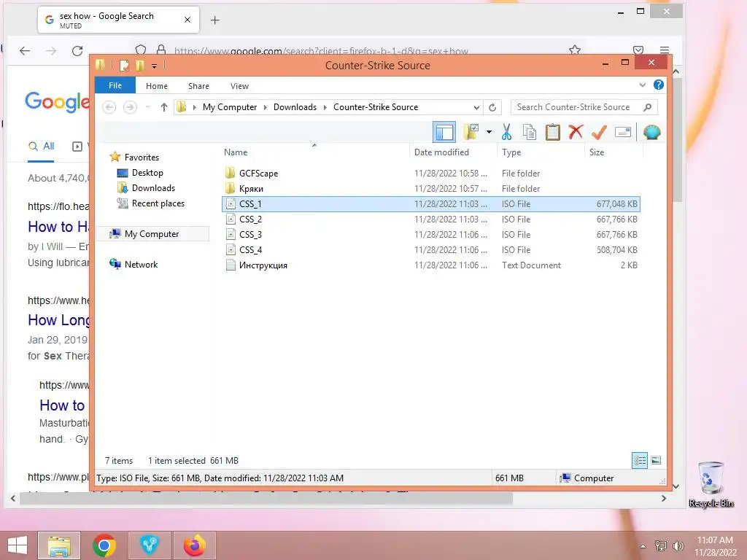
Task: Go back in Explorer navigation
Action: point(109,107)
